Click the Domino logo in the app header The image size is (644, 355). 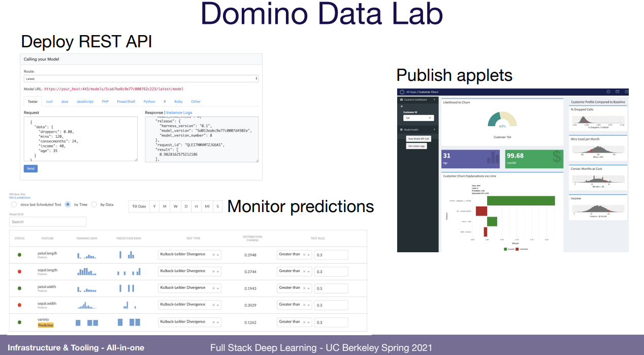tap(402, 92)
